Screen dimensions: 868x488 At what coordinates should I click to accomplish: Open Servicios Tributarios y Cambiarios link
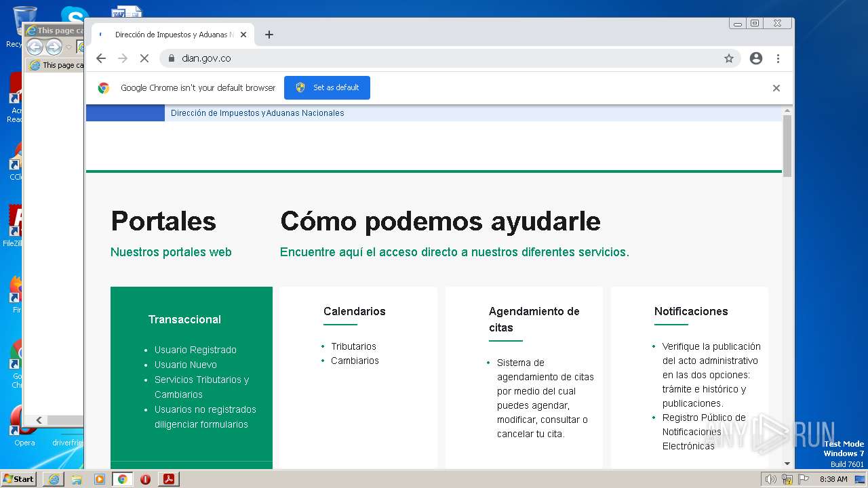(201, 387)
